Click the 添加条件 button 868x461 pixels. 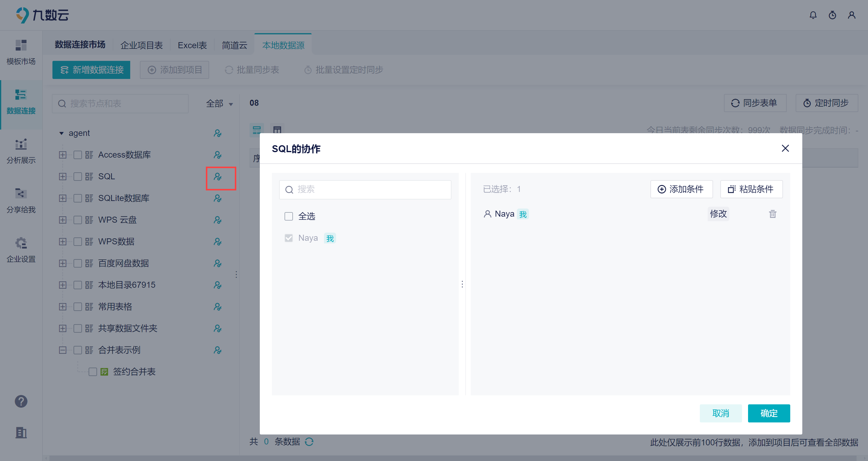coord(681,189)
